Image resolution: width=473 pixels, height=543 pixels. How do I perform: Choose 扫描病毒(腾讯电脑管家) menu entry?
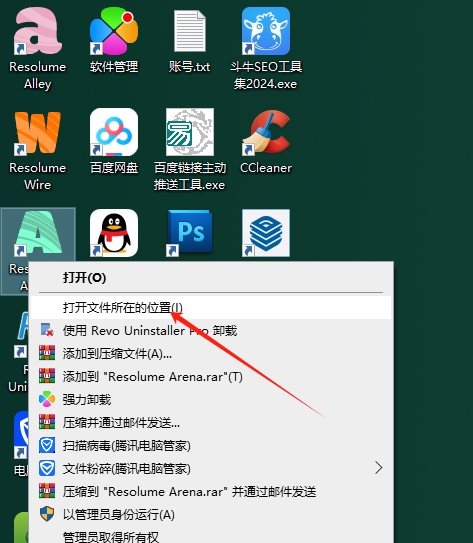tap(211, 445)
